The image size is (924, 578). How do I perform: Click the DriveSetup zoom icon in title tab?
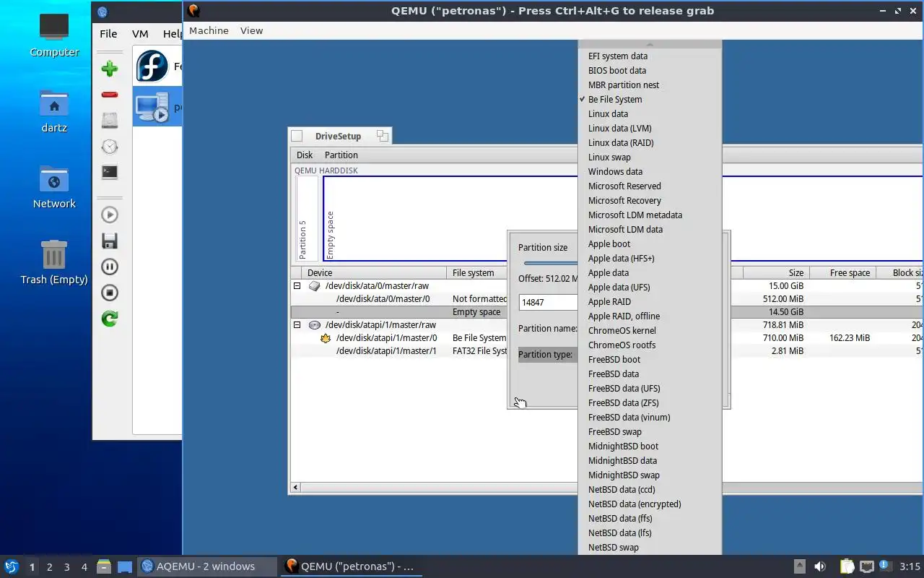point(383,136)
